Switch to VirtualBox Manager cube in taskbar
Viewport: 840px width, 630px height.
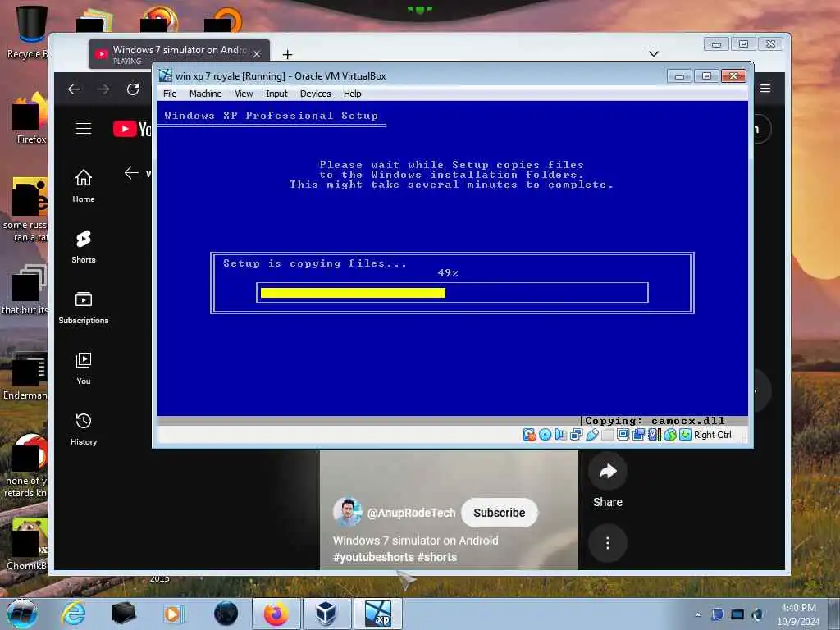tap(326, 614)
